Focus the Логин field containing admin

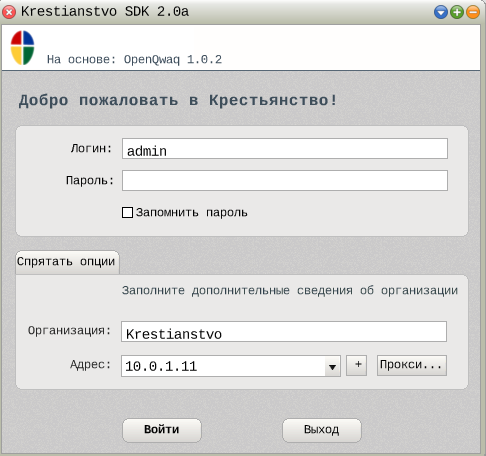coord(285,149)
